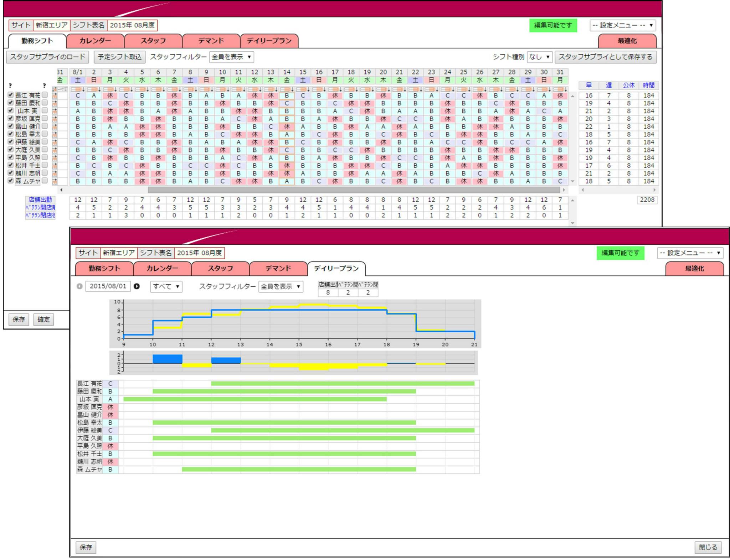Open 全員を表示 filter in Daily Plan window

click(x=281, y=286)
